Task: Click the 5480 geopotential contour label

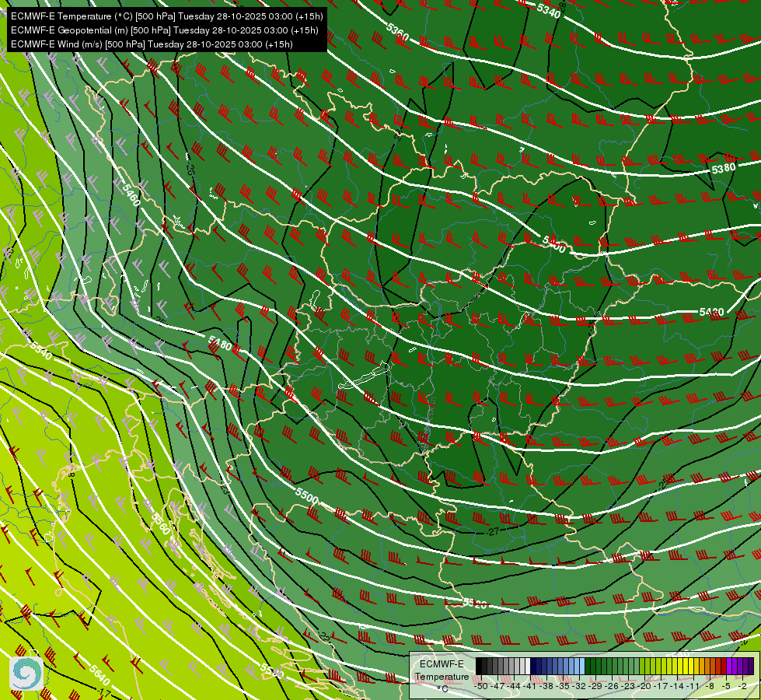Action: click(220, 343)
